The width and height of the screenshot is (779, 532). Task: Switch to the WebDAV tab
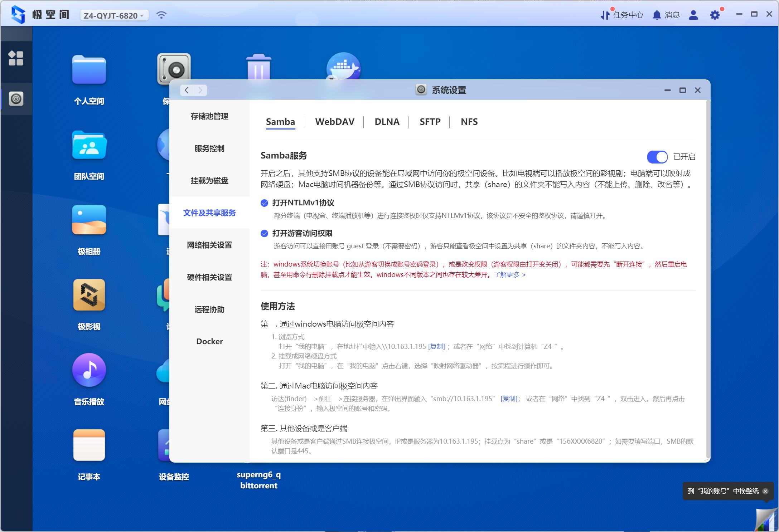(x=334, y=122)
